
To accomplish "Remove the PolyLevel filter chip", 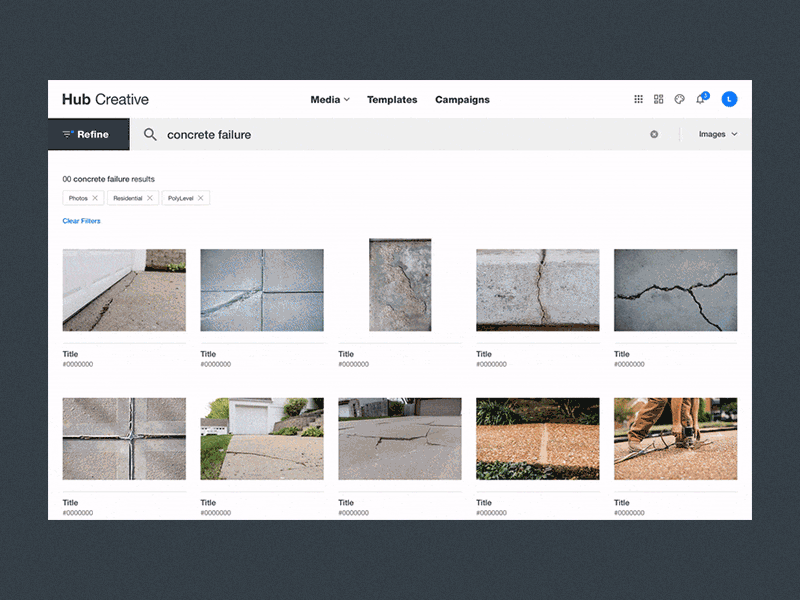I will coord(200,198).
